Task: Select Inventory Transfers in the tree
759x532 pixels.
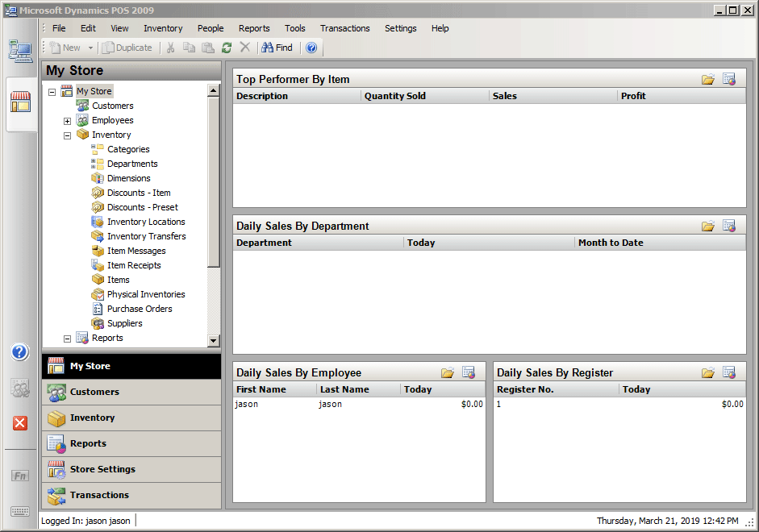Action: [x=146, y=236]
